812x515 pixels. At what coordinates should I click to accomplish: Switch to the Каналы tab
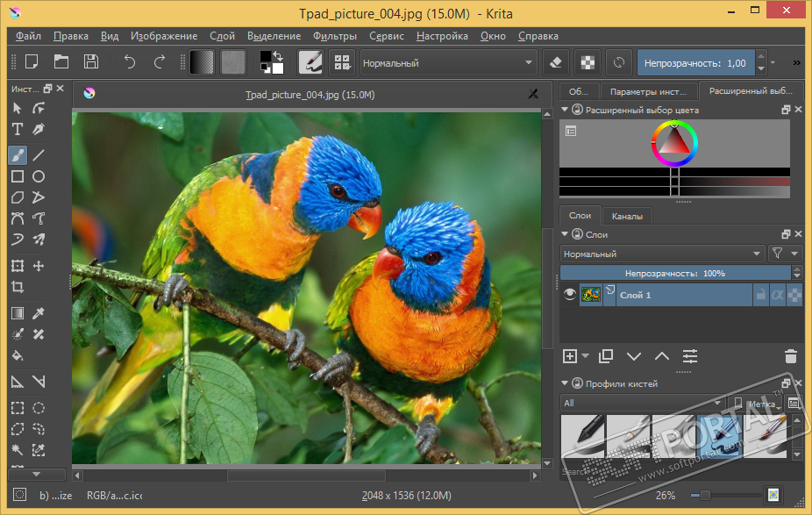click(x=627, y=216)
